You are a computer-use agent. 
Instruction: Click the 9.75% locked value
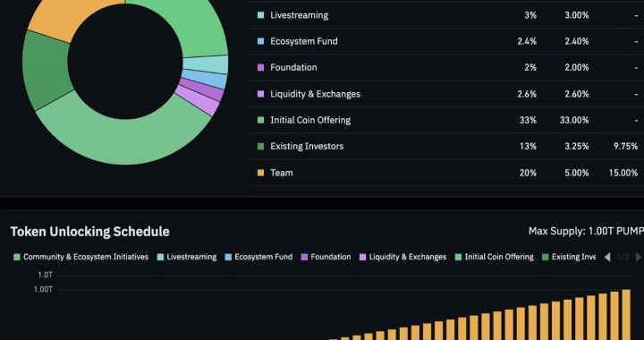[x=625, y=147]
